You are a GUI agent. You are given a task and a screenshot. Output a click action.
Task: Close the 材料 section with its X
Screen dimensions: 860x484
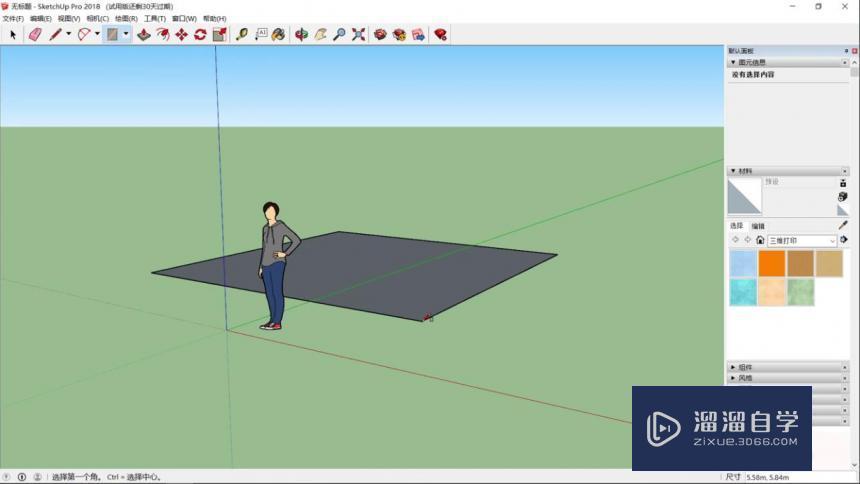845,171
